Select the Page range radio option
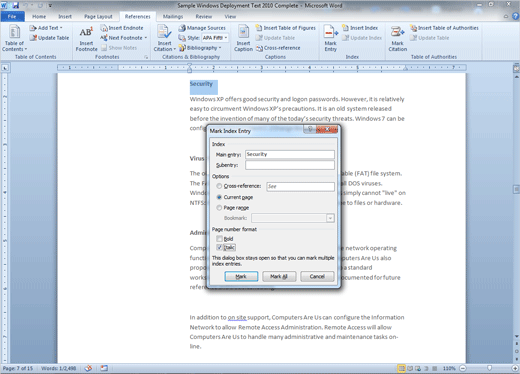 point(219,208)
